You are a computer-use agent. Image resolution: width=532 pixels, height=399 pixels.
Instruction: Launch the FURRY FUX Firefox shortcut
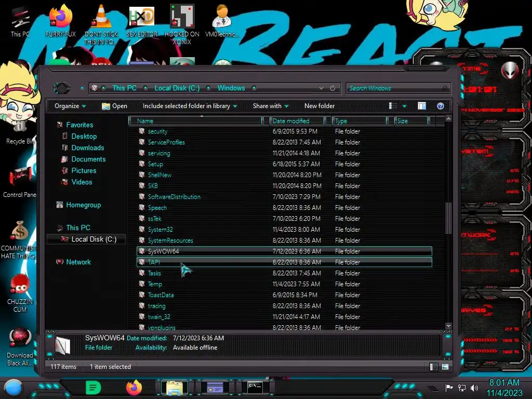60,21
